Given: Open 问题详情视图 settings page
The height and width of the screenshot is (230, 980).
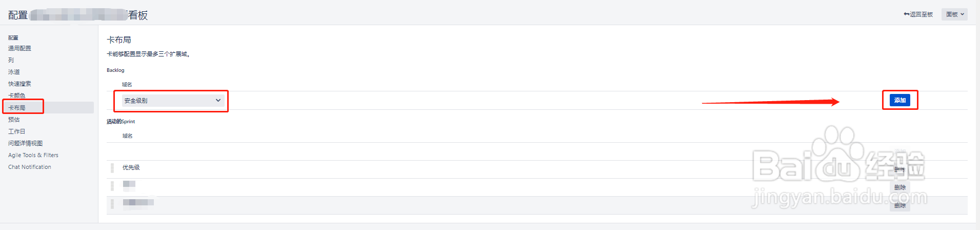Looking at the screenshot, I should [x=25, y=143].
